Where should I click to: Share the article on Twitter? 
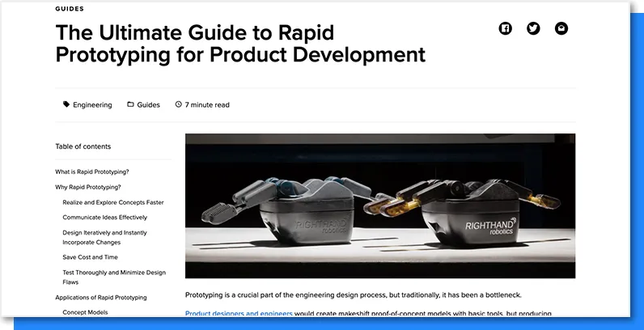pos(533,28)
